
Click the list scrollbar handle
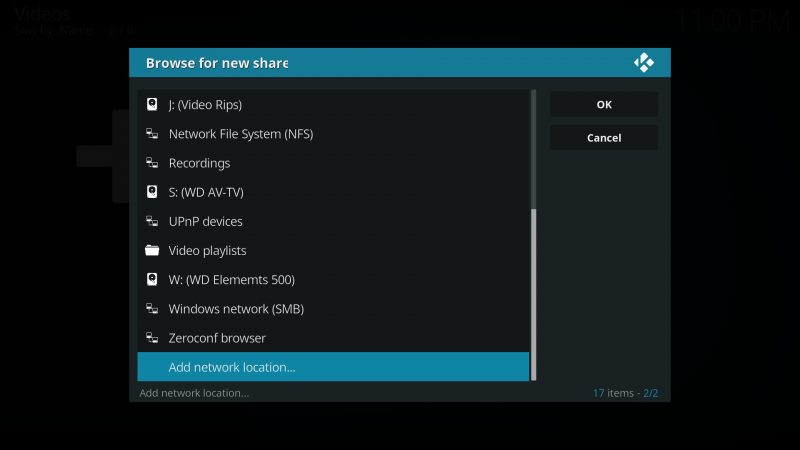534,294
